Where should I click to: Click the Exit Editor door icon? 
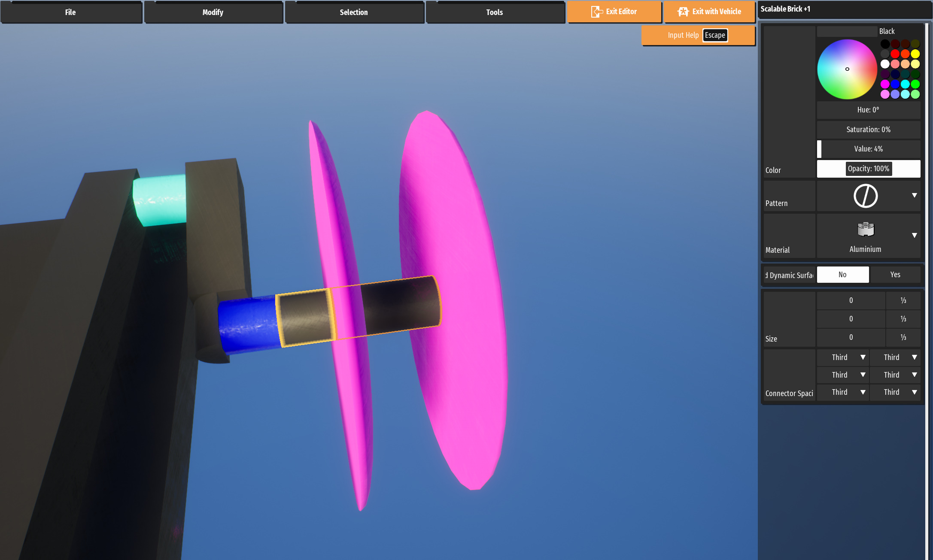(596, 12)
